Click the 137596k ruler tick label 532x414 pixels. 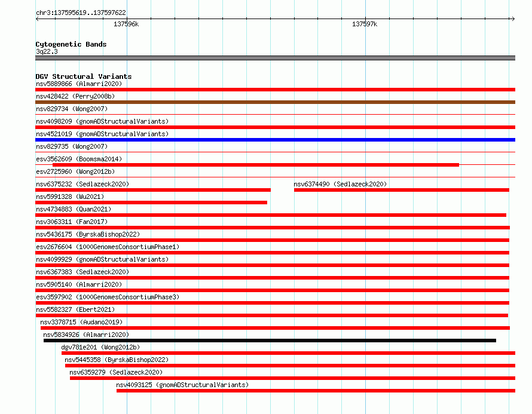[x=126, y=24]
